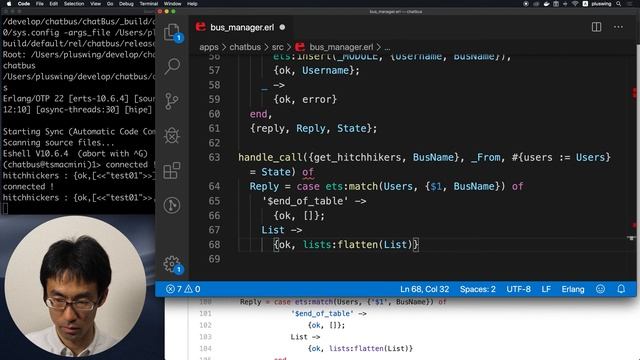Open the Extensions view
Screen dimensions: 640x360
[172, 170]
